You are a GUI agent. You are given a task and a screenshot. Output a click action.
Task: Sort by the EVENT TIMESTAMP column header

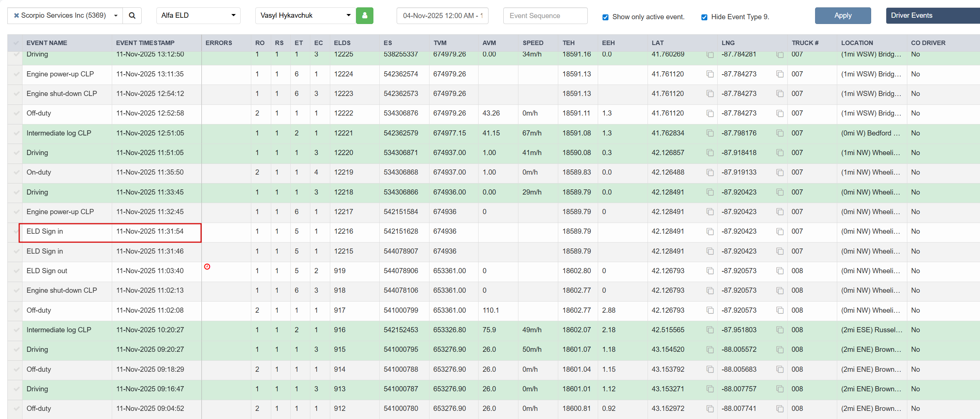tap(145, 43)
